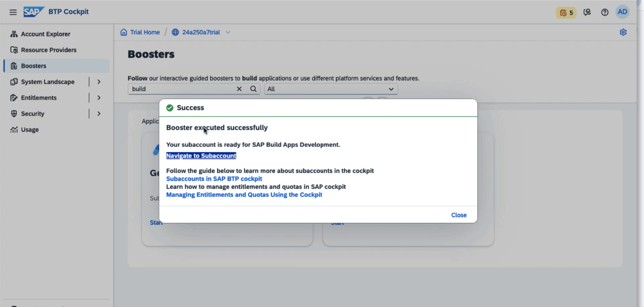Open the settings gear icon
Image resolution: width=644 pixels, height=307 pixels.
[x=623, y=32]
